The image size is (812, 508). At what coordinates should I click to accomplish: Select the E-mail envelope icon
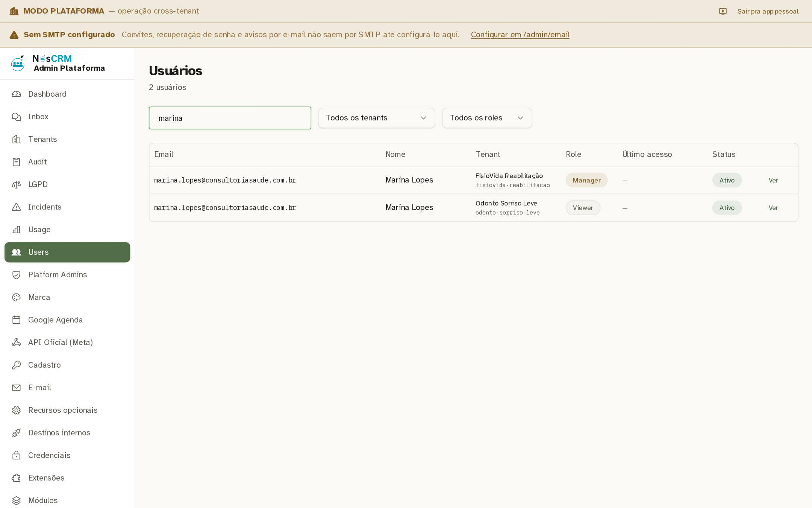(x=16, y=388)
